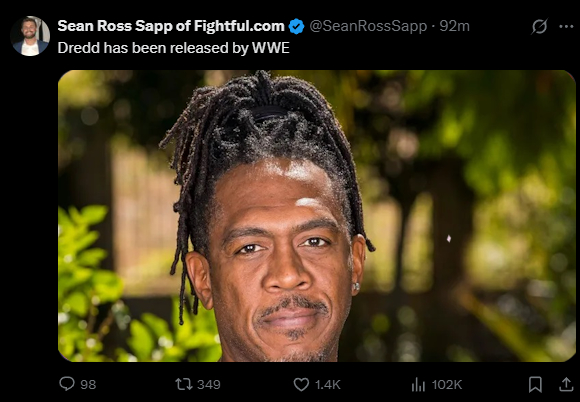580x402 pixels.
Task: Open Sean Ross Sapp's profile avatar
Action: 30,36
